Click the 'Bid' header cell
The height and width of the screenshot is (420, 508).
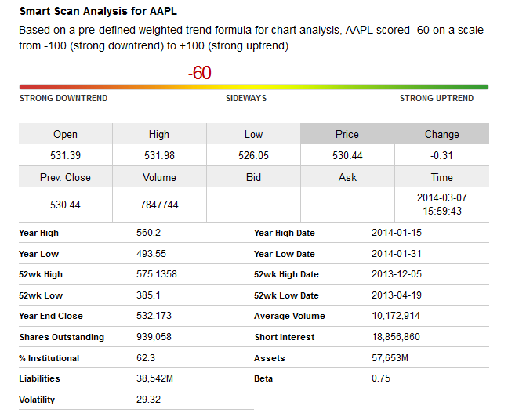tap(253, 177)
